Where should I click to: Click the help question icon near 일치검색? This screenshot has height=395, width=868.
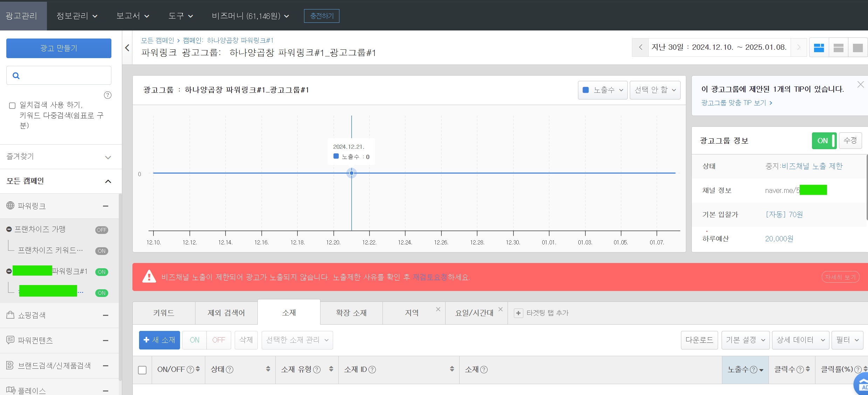tap(108, 95)
